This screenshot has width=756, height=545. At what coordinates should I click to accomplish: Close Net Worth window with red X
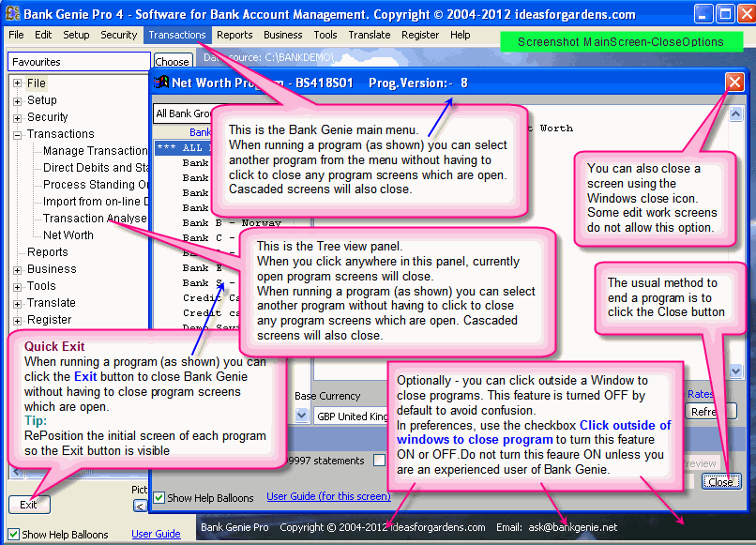tap(734, 83)
